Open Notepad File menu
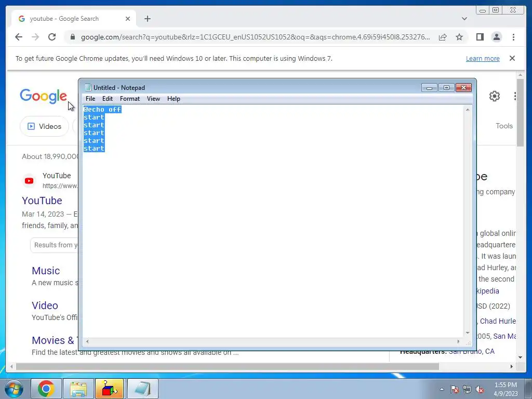 point(90,99)
